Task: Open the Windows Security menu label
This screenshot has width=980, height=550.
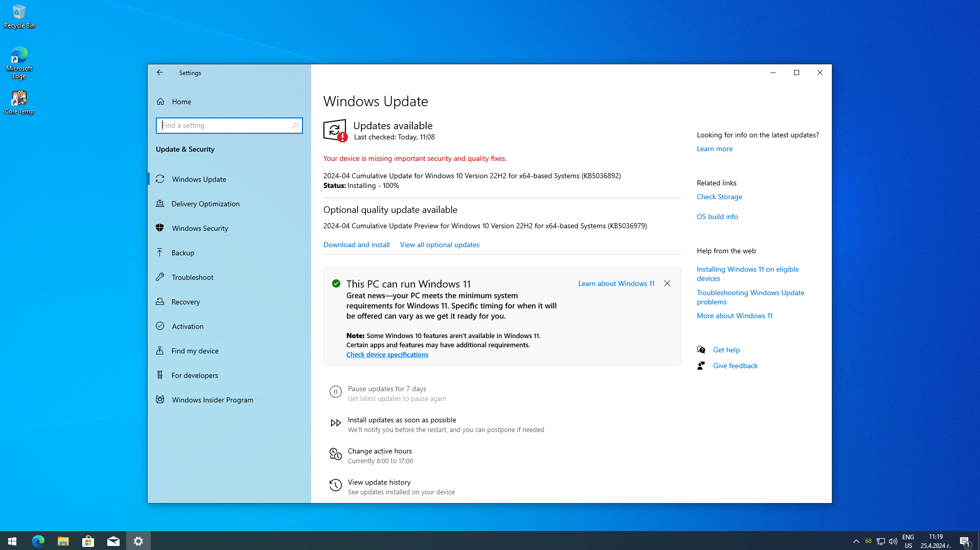Action: pyautogui.click(x=200, y=229)
